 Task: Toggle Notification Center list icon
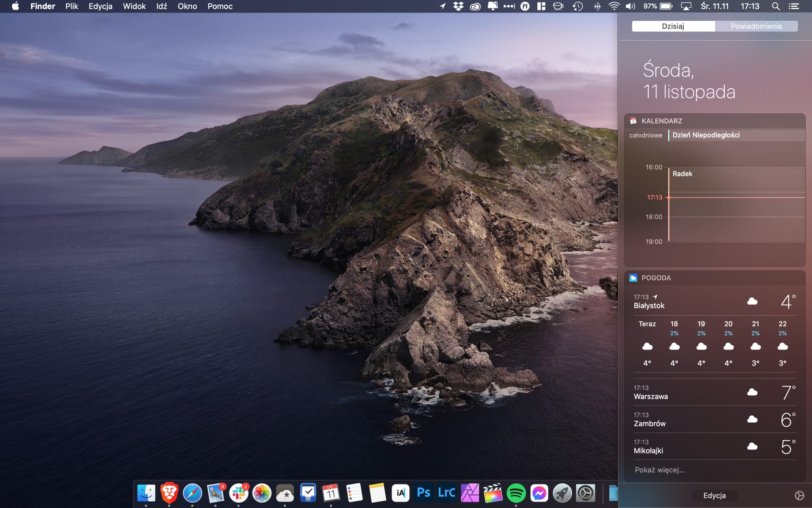(x=794, y=6)
